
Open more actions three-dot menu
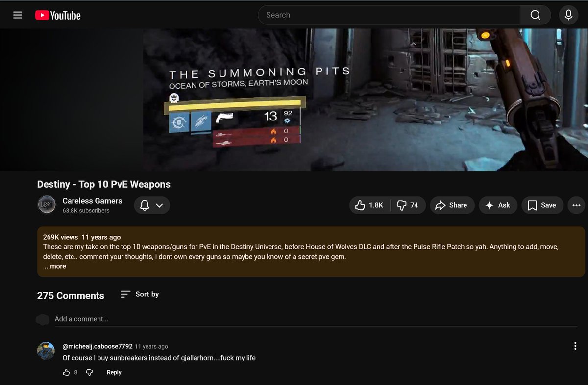tap(576, 205)
